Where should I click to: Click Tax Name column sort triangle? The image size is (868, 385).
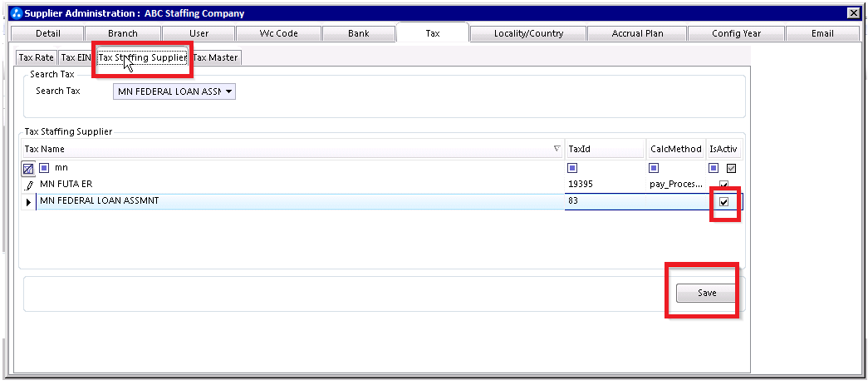coord(557,149)
